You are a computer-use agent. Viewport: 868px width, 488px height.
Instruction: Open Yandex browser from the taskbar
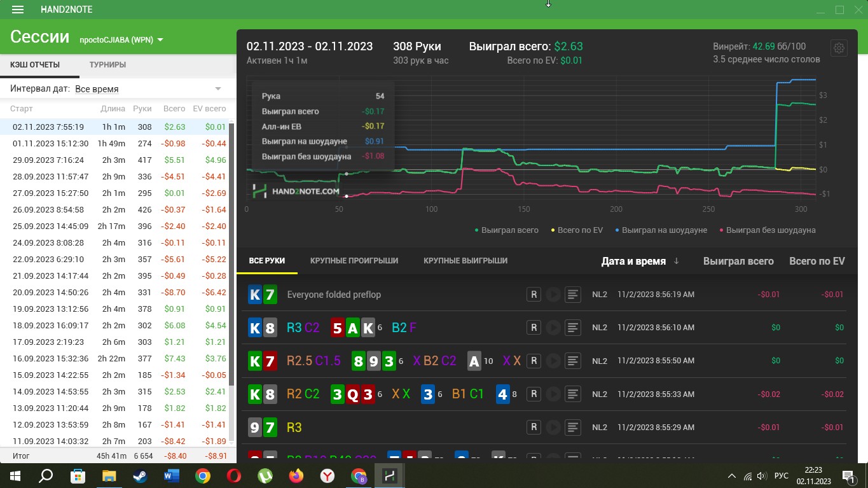click(x=327, y=475)
